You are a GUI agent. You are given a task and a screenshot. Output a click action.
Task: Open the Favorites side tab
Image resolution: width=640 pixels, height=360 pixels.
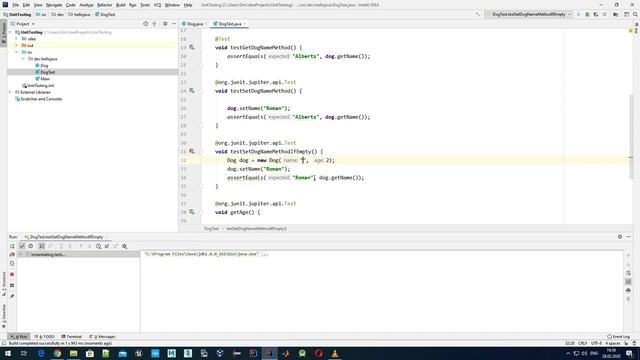click(x=4, y=316)
